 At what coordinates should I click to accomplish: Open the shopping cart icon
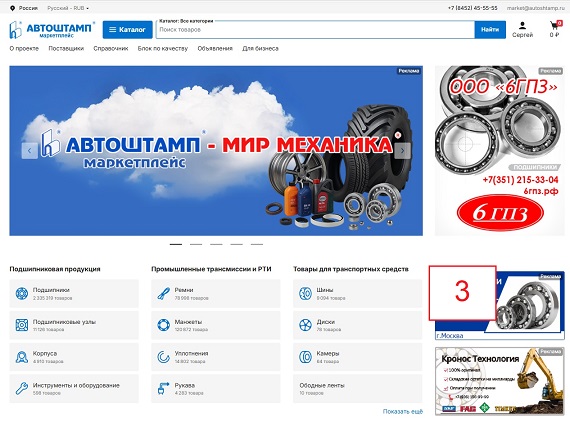click(x=554, y=25)
